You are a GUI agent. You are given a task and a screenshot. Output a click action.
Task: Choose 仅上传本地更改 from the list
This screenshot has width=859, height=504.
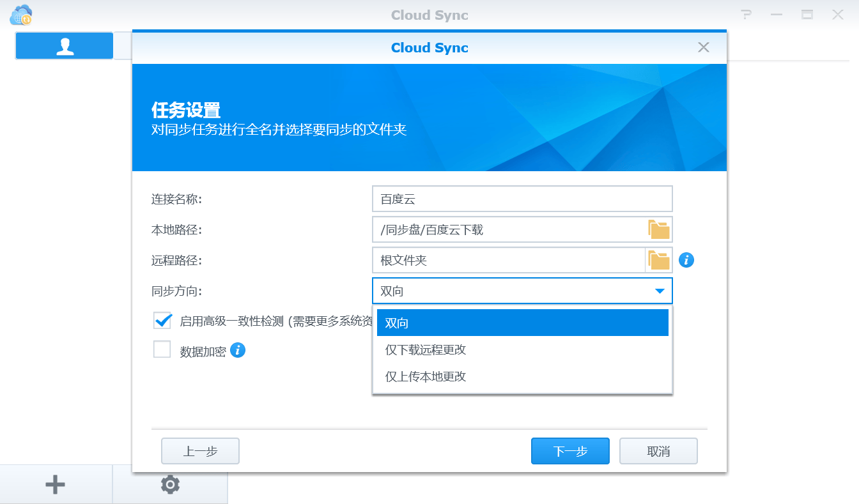[523, 376]
